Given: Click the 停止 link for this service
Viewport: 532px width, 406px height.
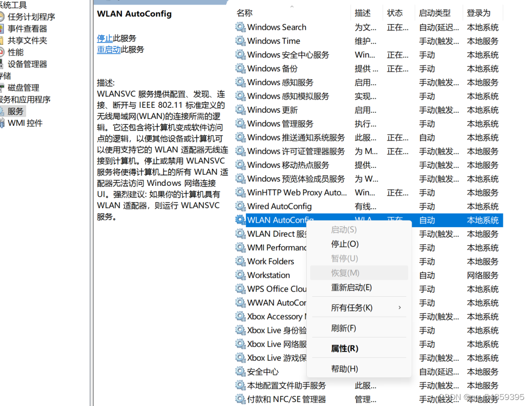Looking at the screenshot, I should point(105,38).
